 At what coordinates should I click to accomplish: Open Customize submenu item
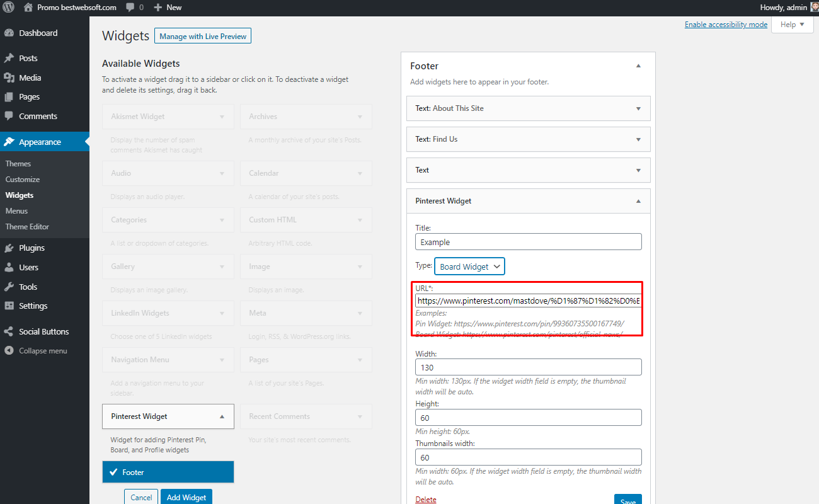[23, 180]
